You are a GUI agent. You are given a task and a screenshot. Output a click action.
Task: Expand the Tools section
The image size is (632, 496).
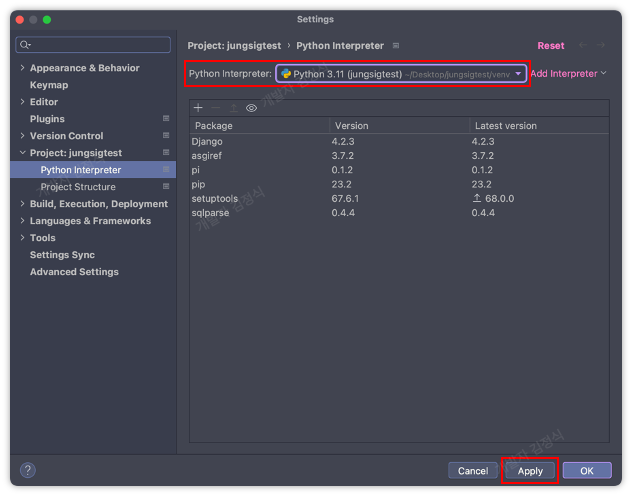(x=22, y=237)
